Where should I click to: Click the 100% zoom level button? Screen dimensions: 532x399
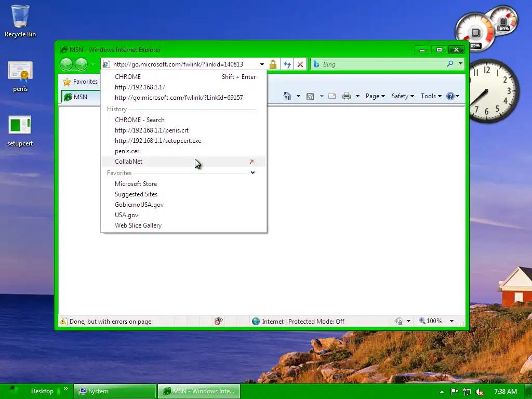(x=431, y=321)
